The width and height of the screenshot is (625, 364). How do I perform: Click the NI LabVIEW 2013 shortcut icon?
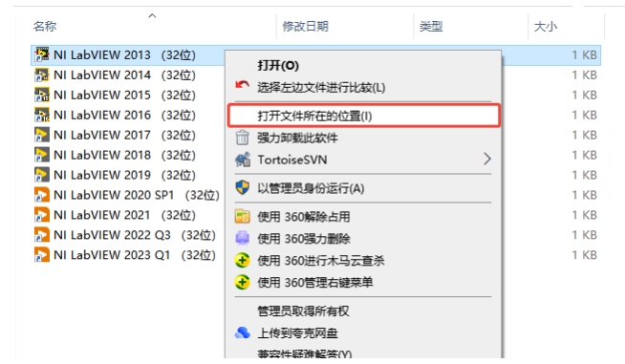[x=42, y=54]
